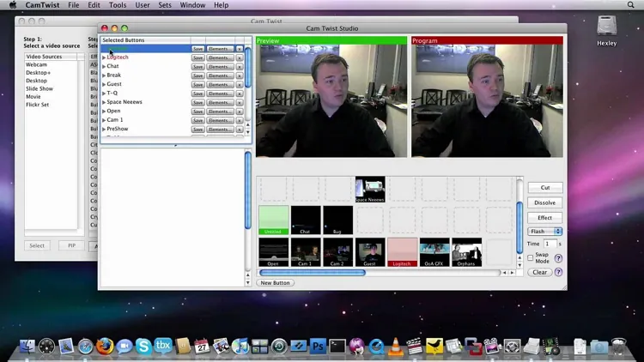Expand the Chat row triangle
Image resolution: width=644 pixels, height=362 pixels.
[x=104, y=67]
